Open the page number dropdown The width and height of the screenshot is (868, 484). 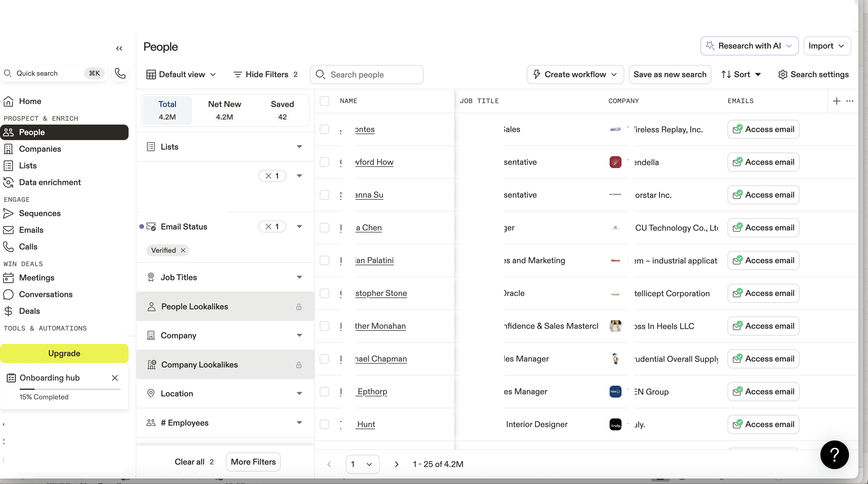pyautogui.click(x=362, y=464)
